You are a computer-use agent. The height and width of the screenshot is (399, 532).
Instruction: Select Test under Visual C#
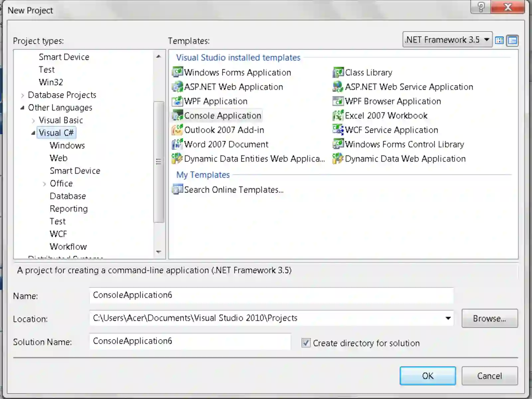pyautogui.click(x=58, y=221)
